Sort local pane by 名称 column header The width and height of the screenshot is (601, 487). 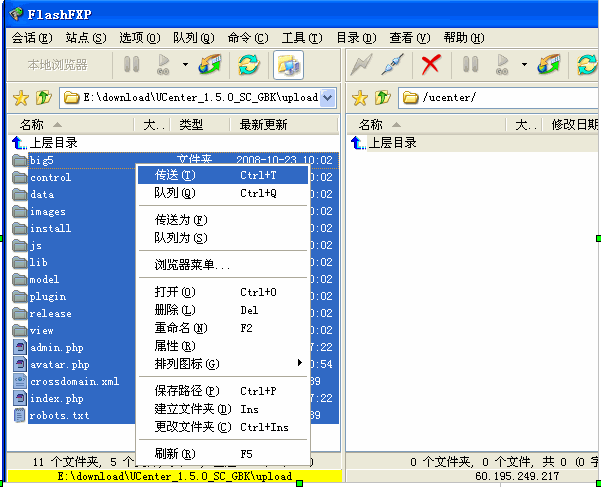pyautogui.click(x=71, y=125)
